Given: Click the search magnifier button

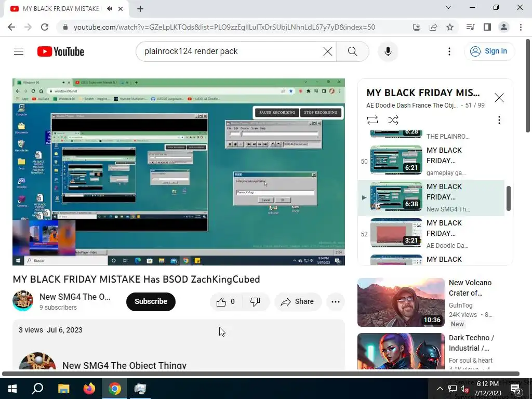Looking at the screenshot, I should point(353,51).
